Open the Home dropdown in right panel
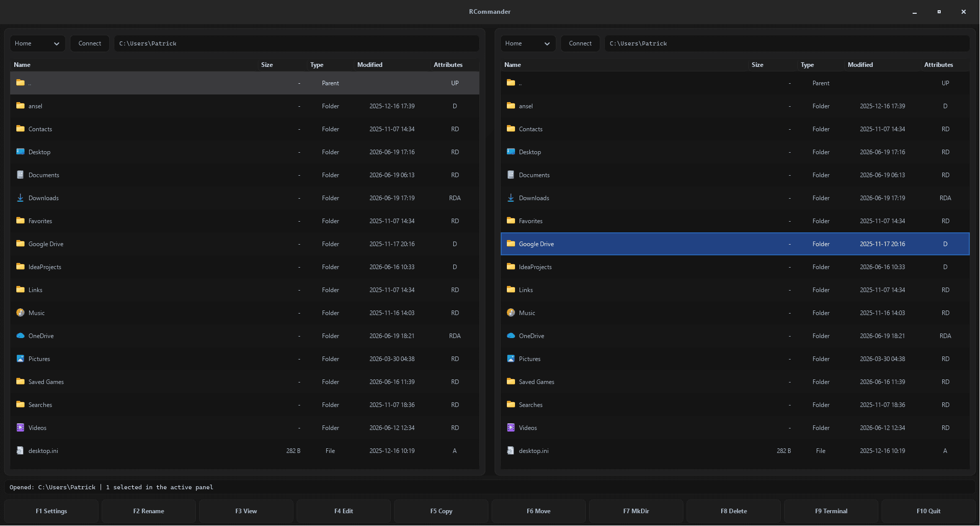Screen dimensions: 980x526 pyautogui.click(x=528, y=43)
